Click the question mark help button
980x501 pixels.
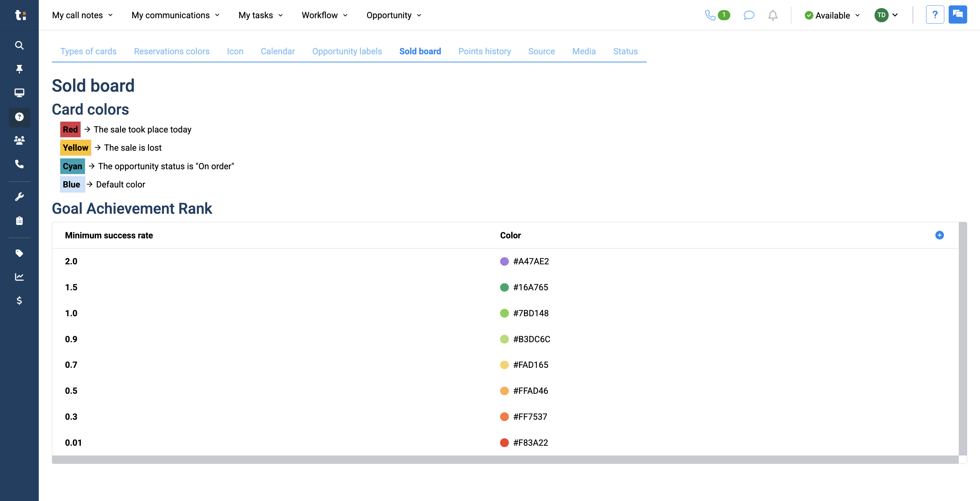(x=935, y=15)
